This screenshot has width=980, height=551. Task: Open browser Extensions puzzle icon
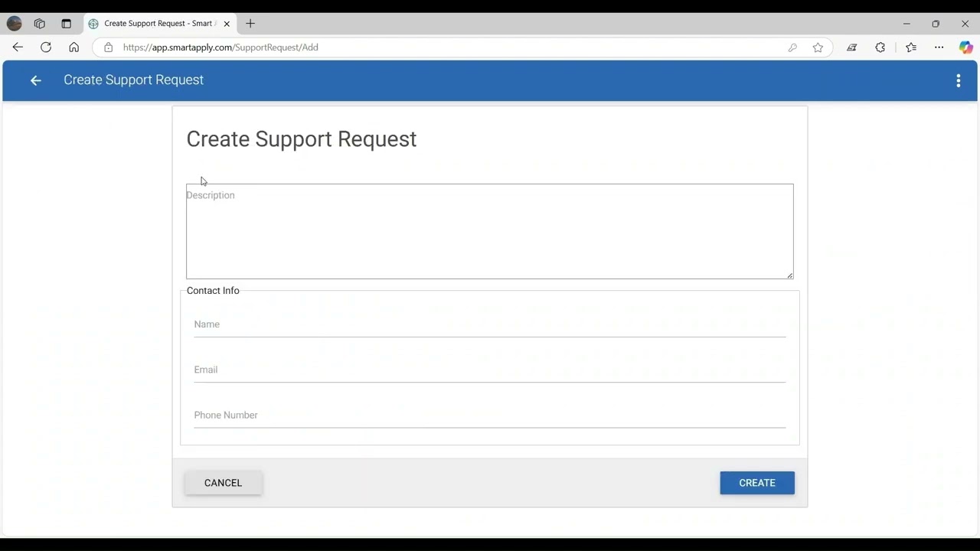click(x=880, y=47)
